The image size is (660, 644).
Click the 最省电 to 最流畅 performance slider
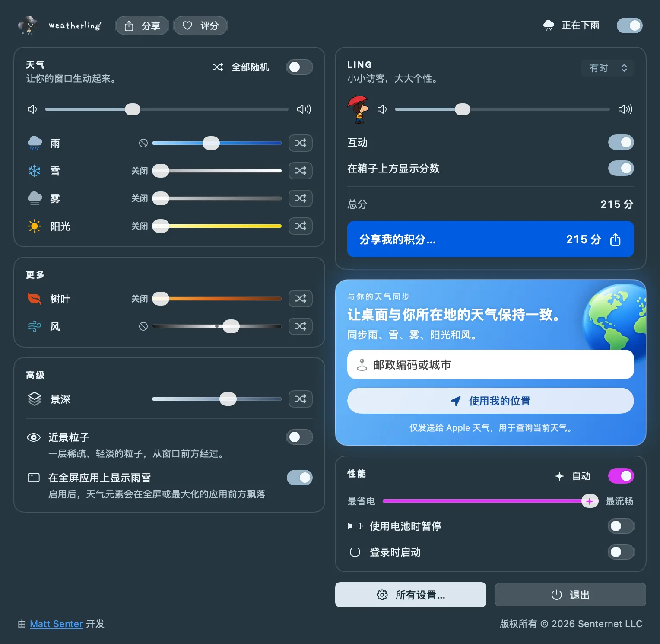point(491,501)
